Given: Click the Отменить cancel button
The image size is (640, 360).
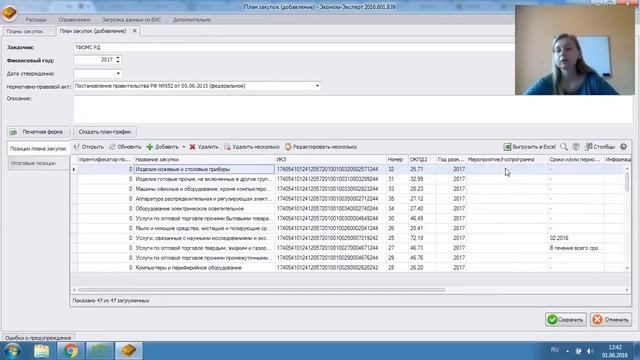Looking at the screenshot, I should [x=611, y=320].
